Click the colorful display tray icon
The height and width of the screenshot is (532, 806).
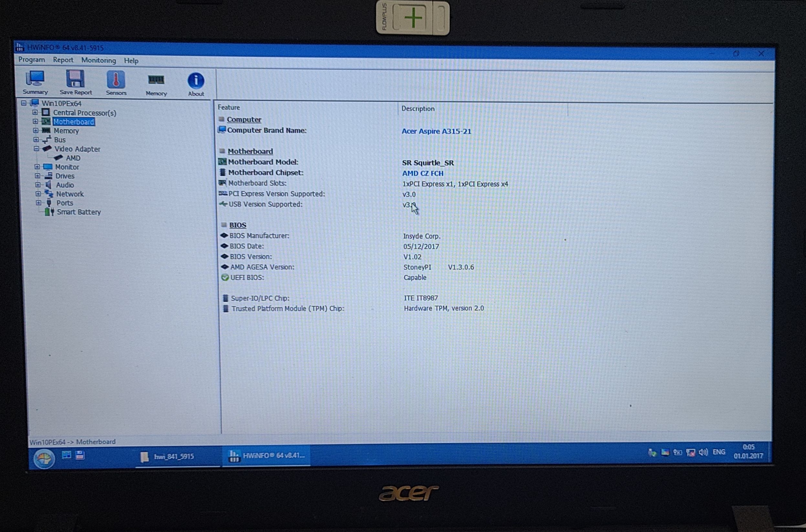(x=665, y=452)
